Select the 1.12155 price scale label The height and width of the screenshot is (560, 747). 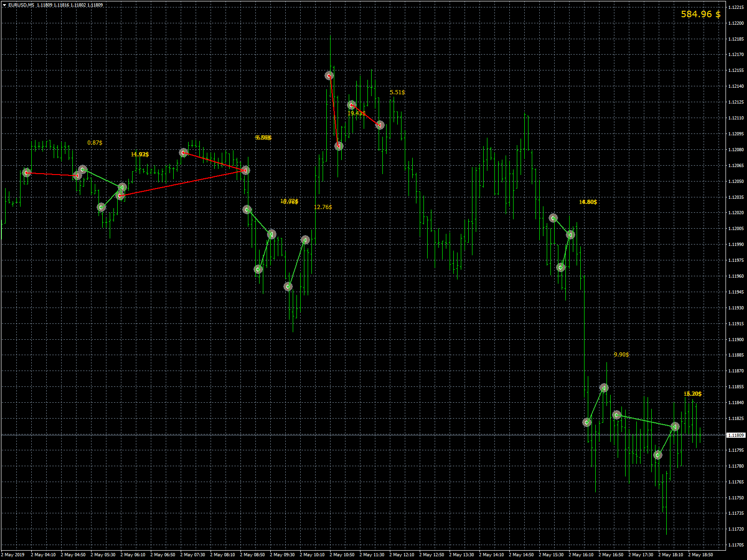pyautogui.click(x=736, y=70)
